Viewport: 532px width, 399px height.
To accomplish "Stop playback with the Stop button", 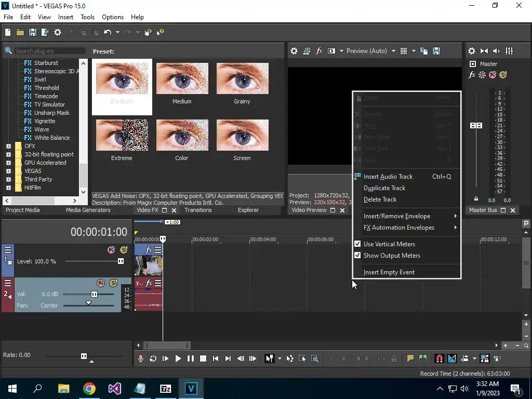I will point(203,358).
